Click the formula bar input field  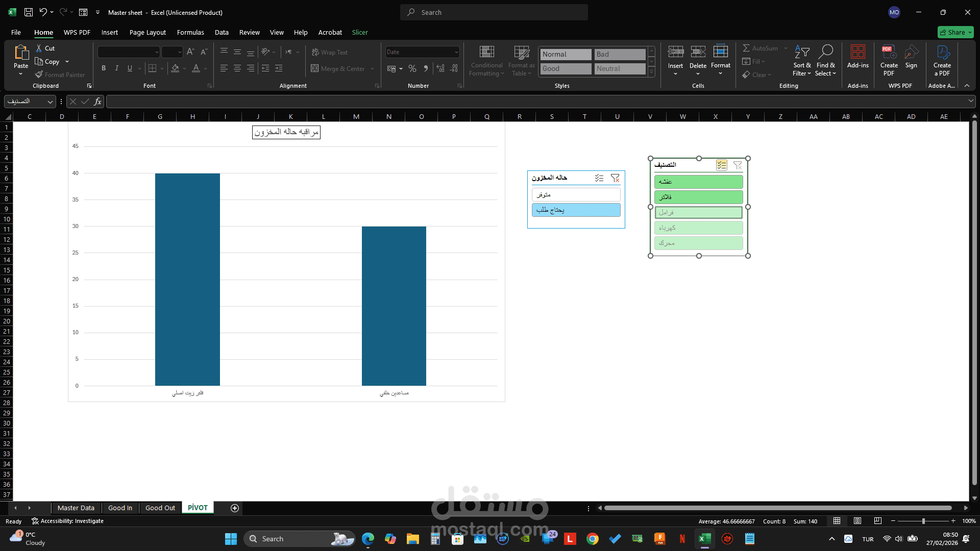pos(536,102)
